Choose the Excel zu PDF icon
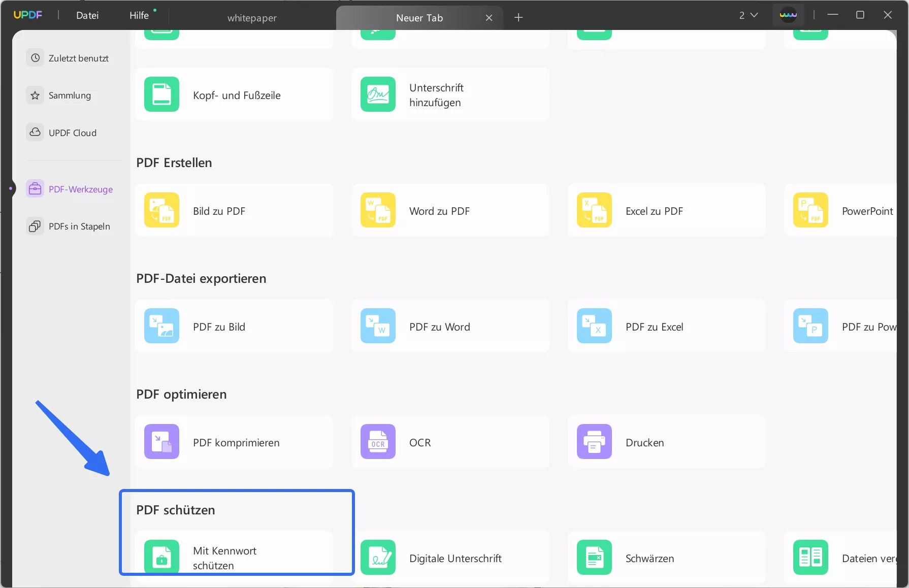The height and width of the screenshot is (588, 909). coord(594,210)
